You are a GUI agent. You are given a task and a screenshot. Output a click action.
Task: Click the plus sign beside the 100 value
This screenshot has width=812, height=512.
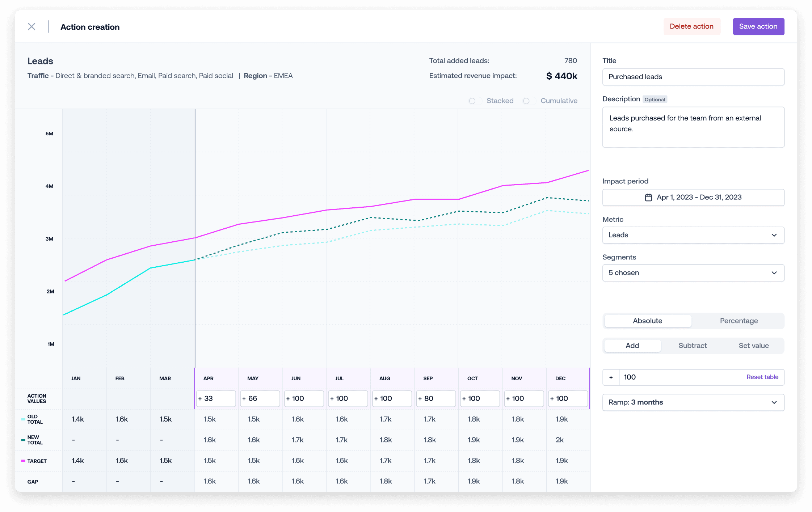click(611, 377)
